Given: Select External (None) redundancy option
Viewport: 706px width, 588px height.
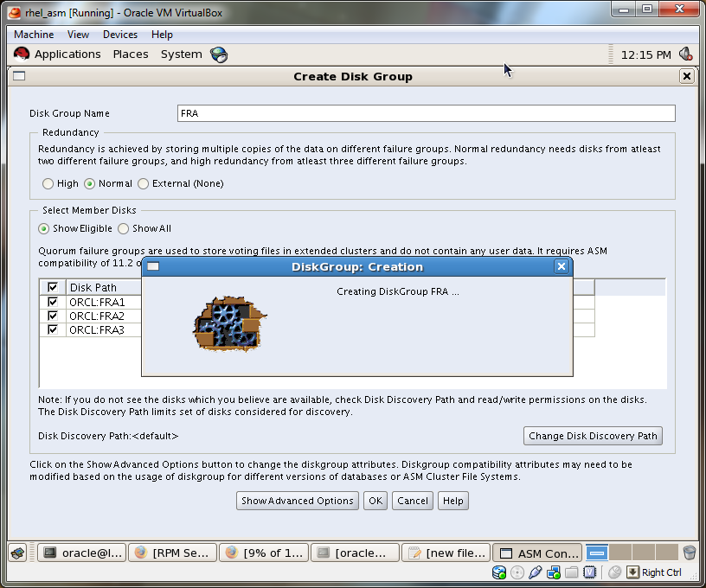Looking at the screenshot, I should click(143, 183).
